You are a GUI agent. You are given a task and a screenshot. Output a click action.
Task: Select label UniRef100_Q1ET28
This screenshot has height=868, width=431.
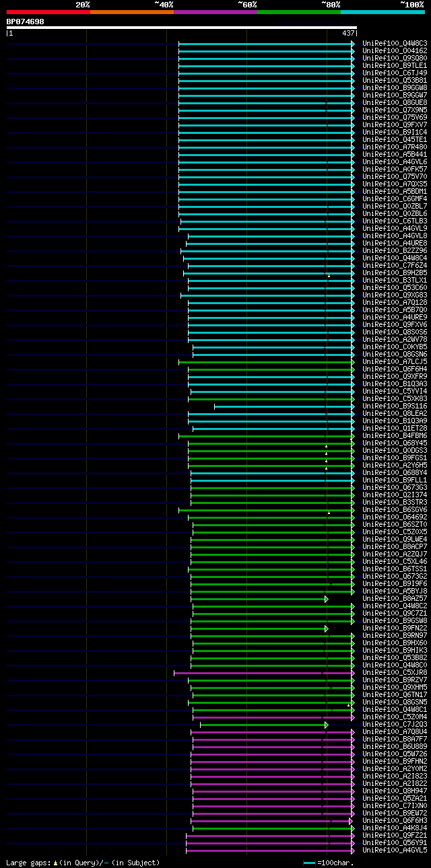tap(395, 428)
